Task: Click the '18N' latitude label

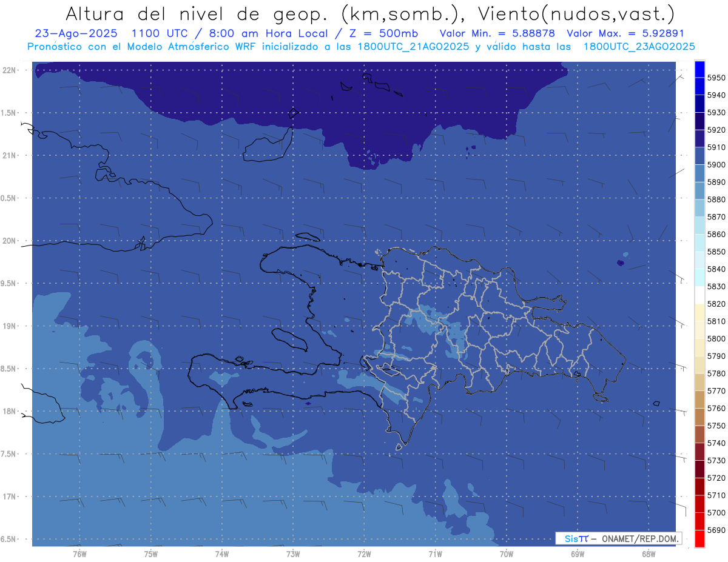Action: coord(10,411)
